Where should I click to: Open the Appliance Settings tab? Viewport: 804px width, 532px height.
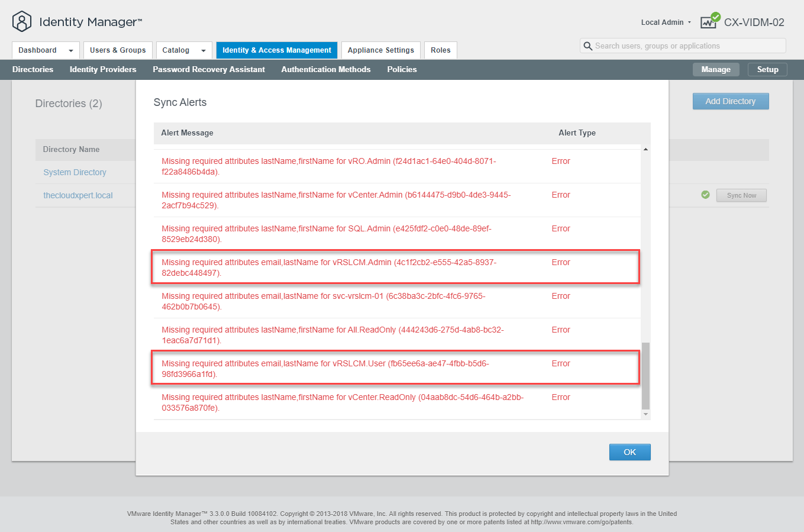pos(380,50)
